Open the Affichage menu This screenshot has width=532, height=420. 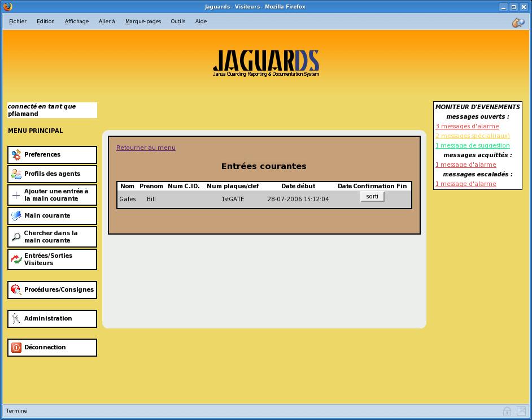(77, 21)
